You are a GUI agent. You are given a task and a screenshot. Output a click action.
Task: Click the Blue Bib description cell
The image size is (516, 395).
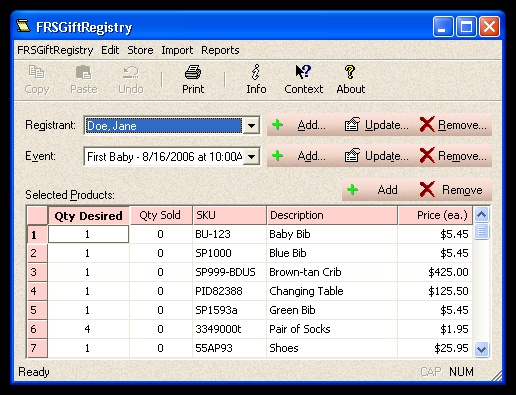tap(332, 253)
